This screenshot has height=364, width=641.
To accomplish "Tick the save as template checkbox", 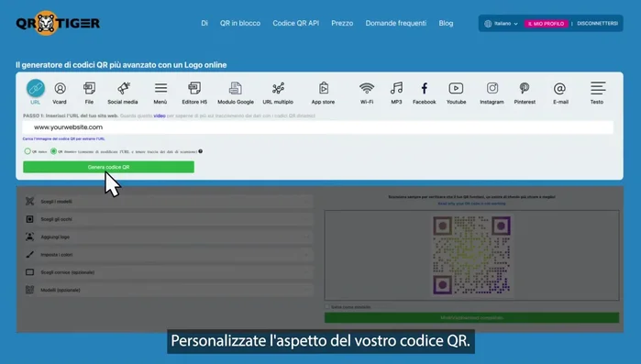I will pyautogui.click(x=327, y=306).
